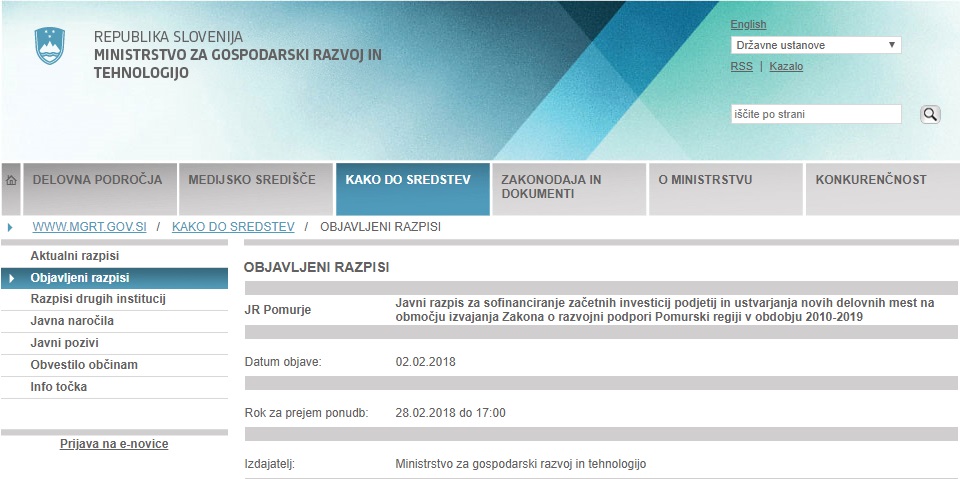Click the Izdajatelj ministry name value
The width and height of the screenshot is (960, 479).
(521, 464)
